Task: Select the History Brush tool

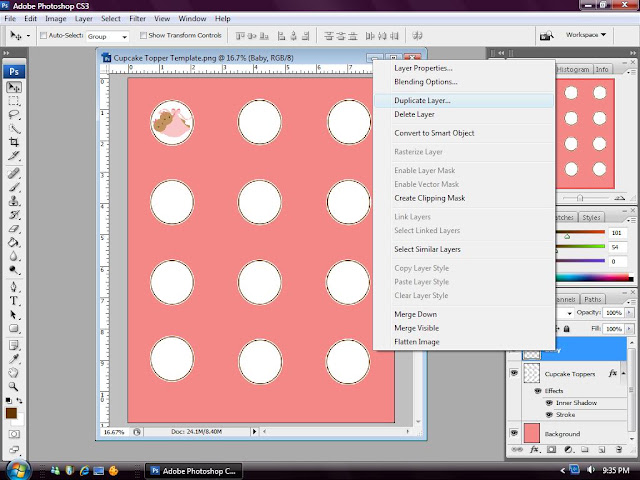Action: (x=14, y=215)
